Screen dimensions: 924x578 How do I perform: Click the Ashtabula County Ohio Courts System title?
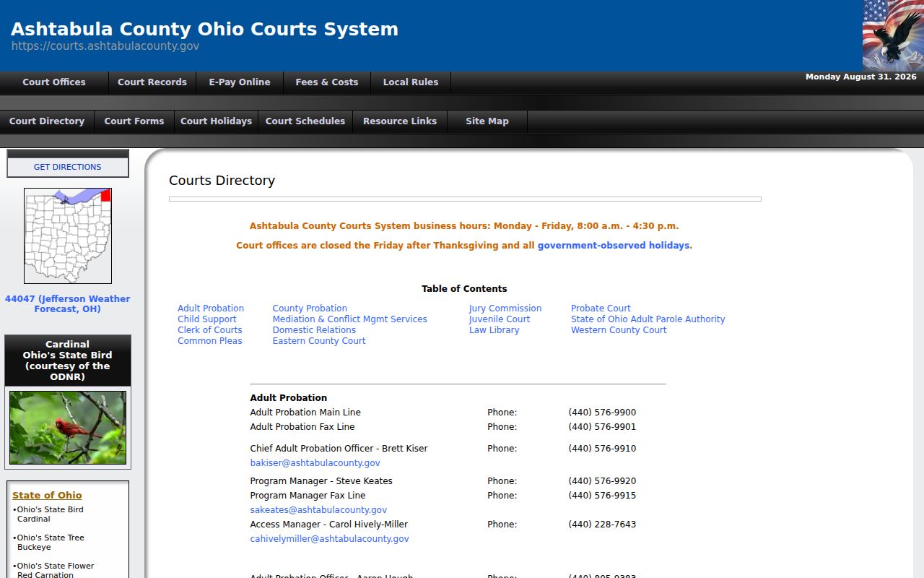[x=204, y=29]
